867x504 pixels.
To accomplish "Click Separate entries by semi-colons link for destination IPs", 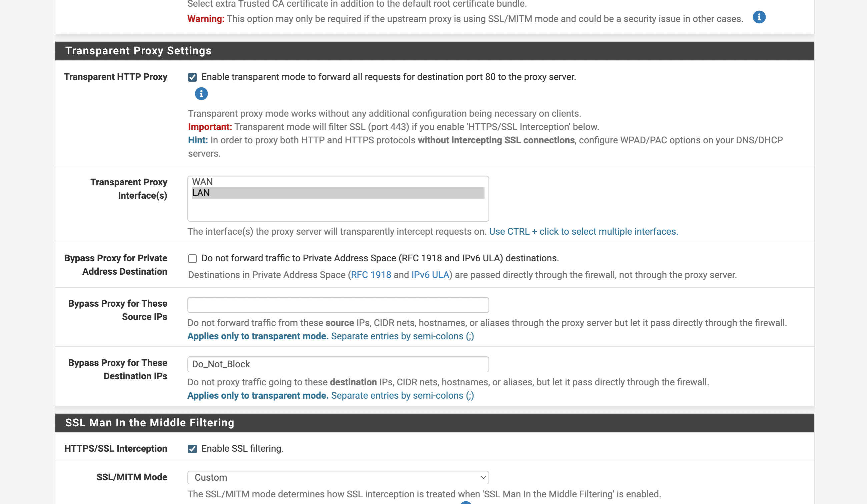I will 402,395.
